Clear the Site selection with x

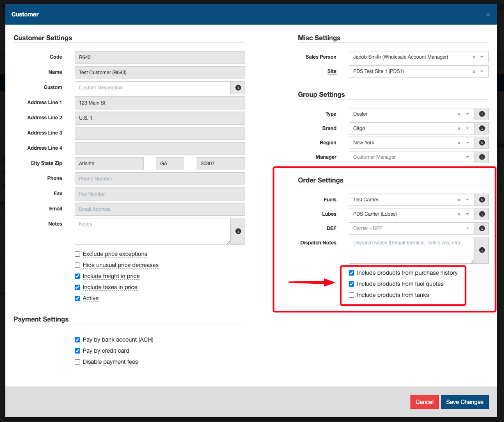(x=474, y=72)
